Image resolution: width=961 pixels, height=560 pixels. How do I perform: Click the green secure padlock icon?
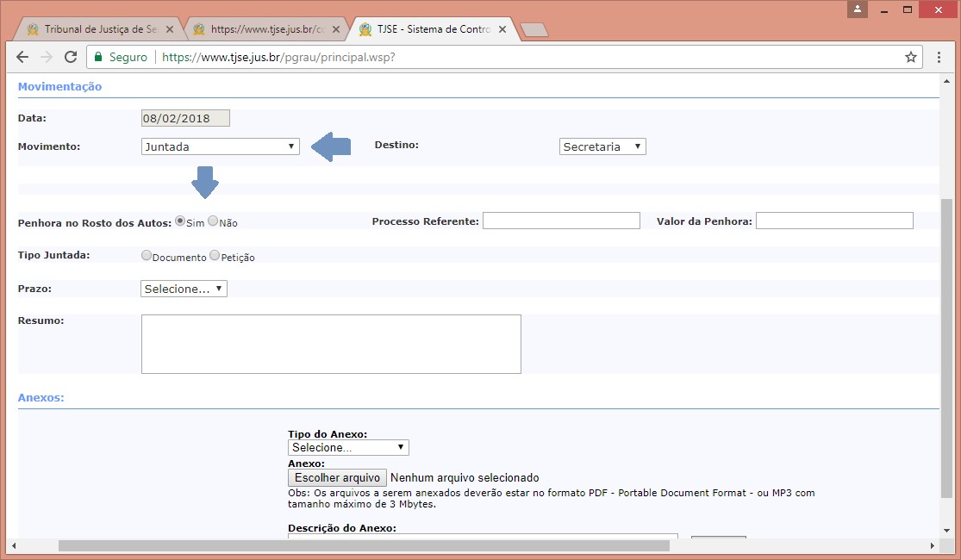tap(99, 57)
